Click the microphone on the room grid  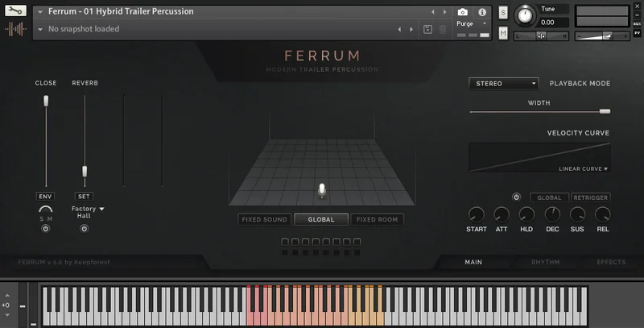[323, 190]
